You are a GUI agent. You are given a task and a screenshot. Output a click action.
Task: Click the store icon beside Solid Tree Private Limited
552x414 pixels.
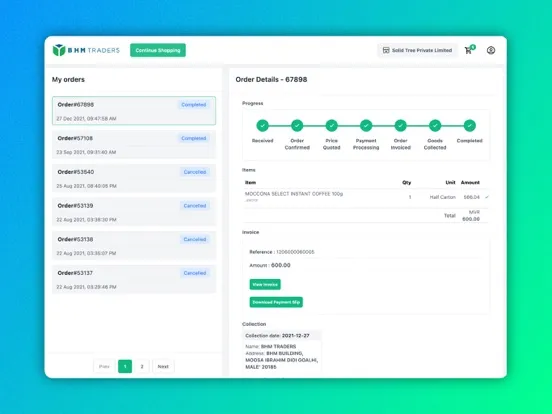pos(386,50)
